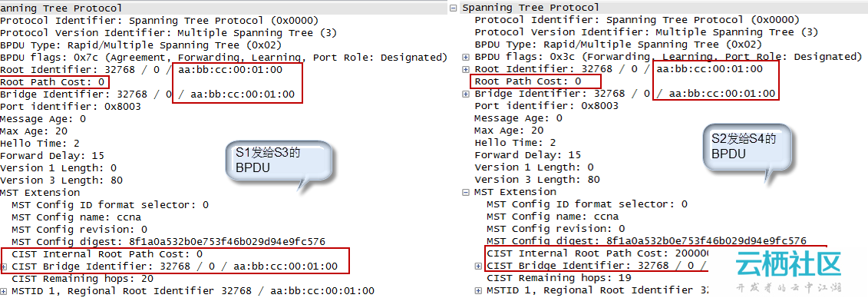The width and height of the screenshot is (868, 298).
Task: Expand Root Identifier node with plus icon
Action: click(x=466, y=69)
